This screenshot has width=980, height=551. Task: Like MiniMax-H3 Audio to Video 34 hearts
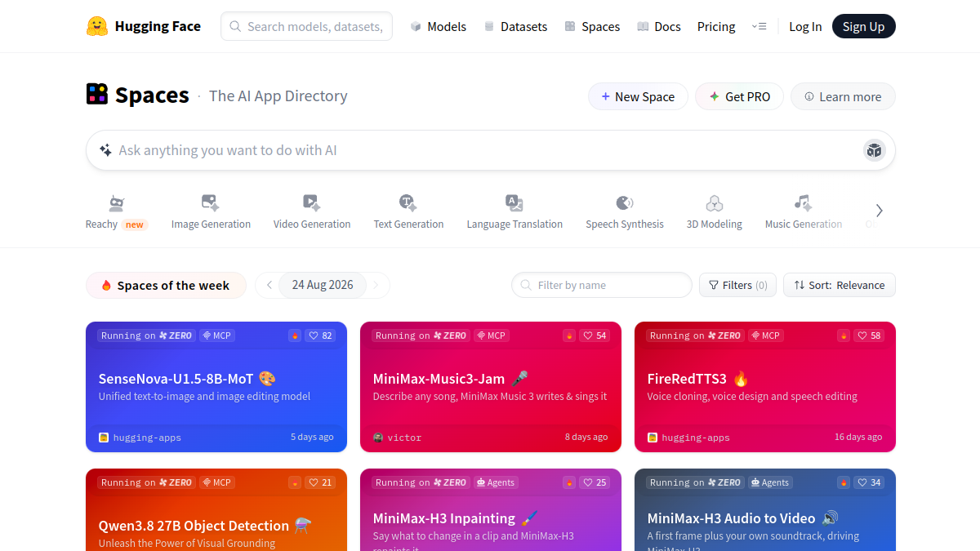(x=870, y=482)
